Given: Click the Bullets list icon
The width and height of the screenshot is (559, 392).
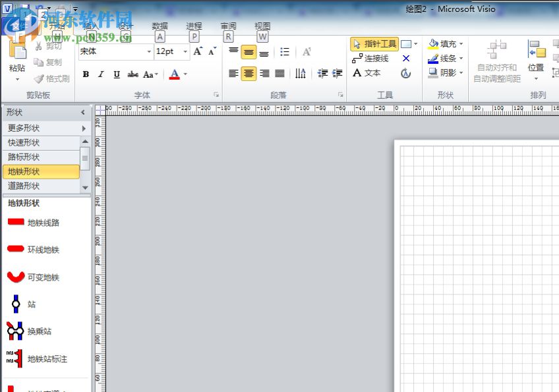Looking at the screenshot, I should [285, 52].
